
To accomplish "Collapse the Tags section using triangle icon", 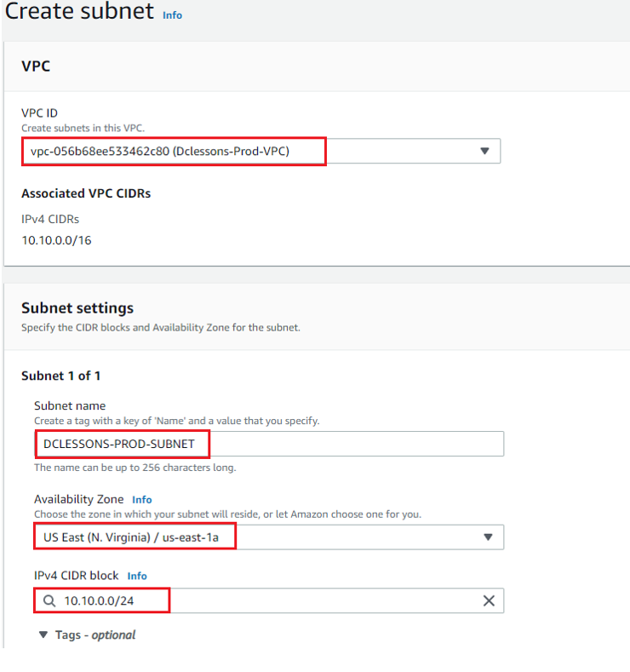I will [x=43, y=635].
